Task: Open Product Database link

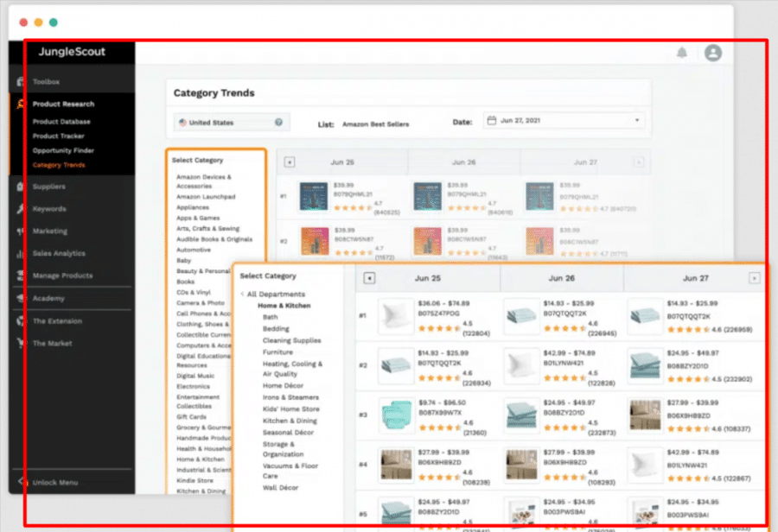Action: 61,122
